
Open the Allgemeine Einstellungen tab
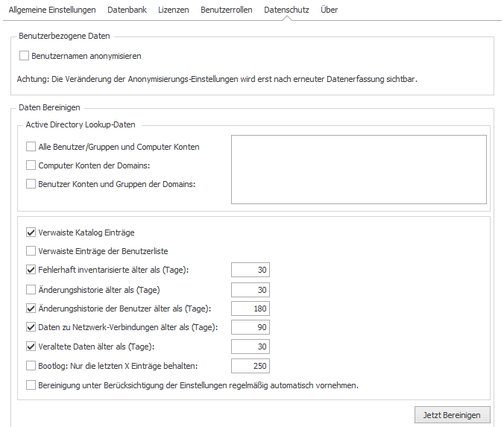(52, 10)
